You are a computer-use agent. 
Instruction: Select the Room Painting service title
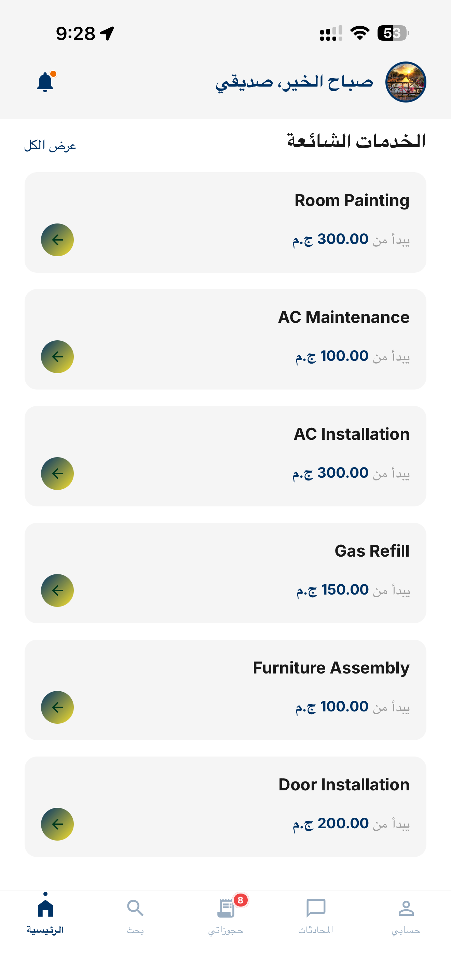(x=352, y=201)
